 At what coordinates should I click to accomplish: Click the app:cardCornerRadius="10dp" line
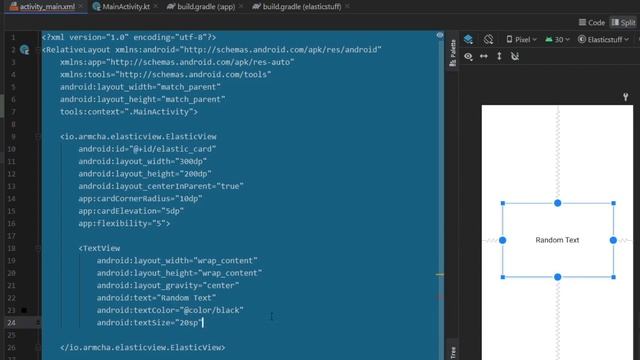pos(140,198)
